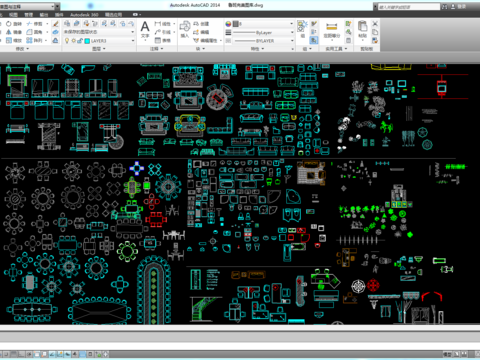Click the Create block button
The height and width of the screenshot is (360, 480).
coord(201,24)
